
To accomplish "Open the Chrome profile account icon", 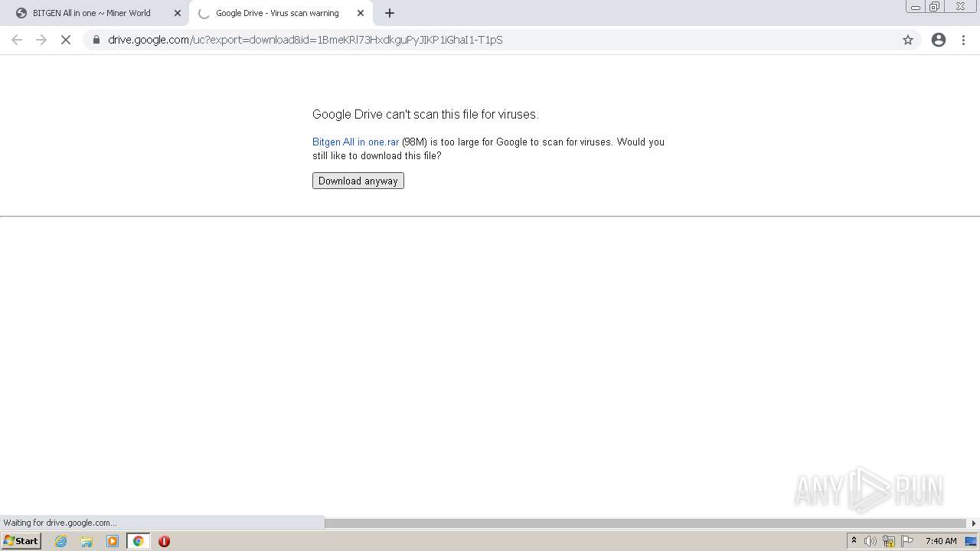I will pyautogui.click(x=939, y=40).
